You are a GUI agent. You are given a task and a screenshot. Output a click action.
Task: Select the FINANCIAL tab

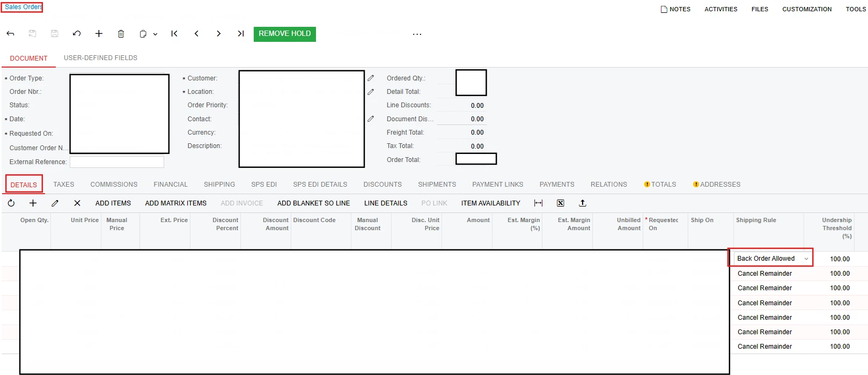click(x=171, y=185)
